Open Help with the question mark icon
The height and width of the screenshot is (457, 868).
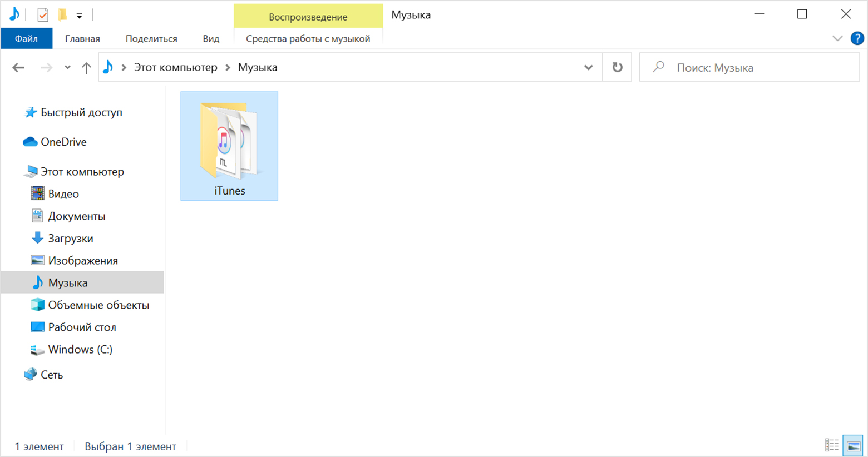857,38
